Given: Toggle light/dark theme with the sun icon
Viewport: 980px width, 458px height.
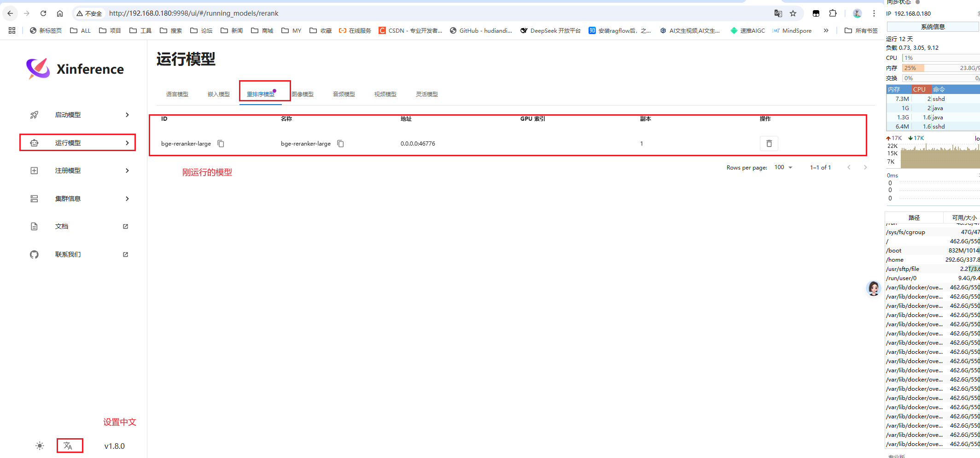Looking at the screenshot, I should click(40, 446).
